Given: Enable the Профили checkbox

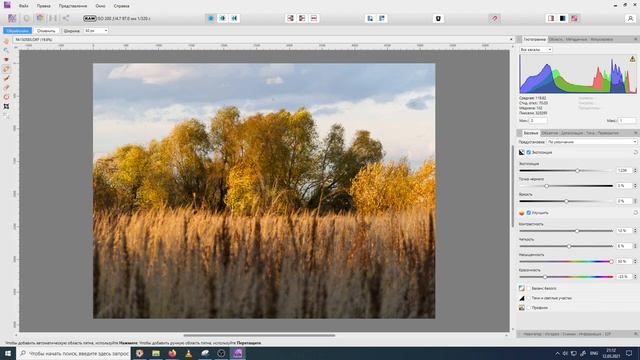Looking at the screenshot, I should (529, 308).
